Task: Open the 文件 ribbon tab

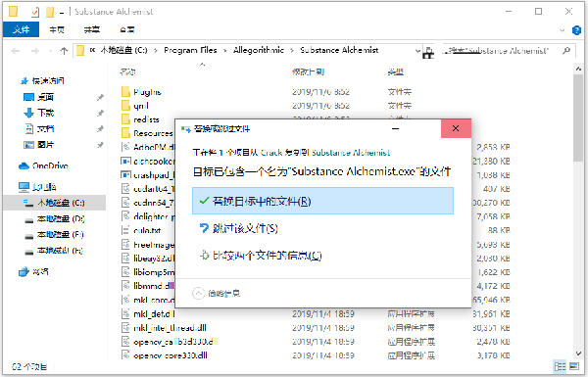Action: [21, 29]
